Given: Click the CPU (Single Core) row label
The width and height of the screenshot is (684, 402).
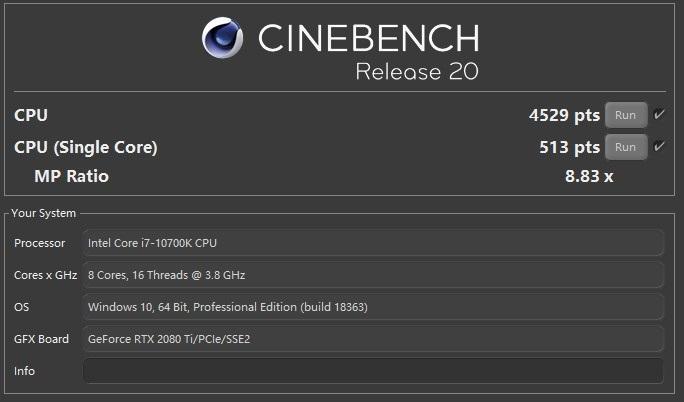Looking at the screenshot, I should tap(86, 148).
